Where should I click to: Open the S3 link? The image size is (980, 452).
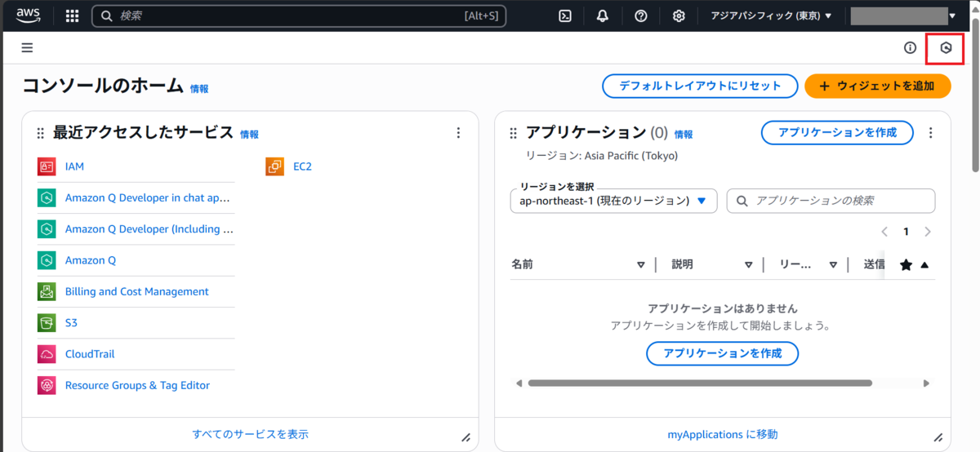point(71,323)
